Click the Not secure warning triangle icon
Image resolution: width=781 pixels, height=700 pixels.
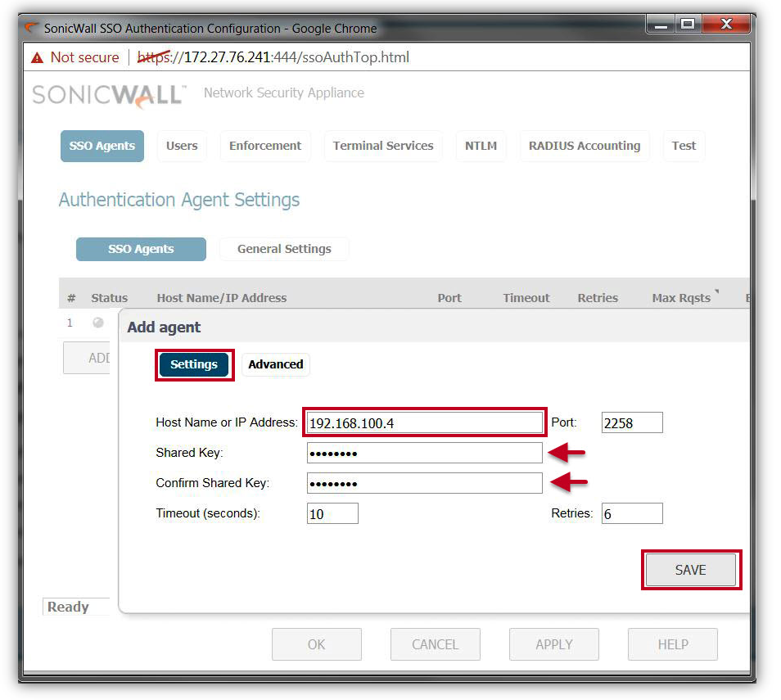[37, 58]
